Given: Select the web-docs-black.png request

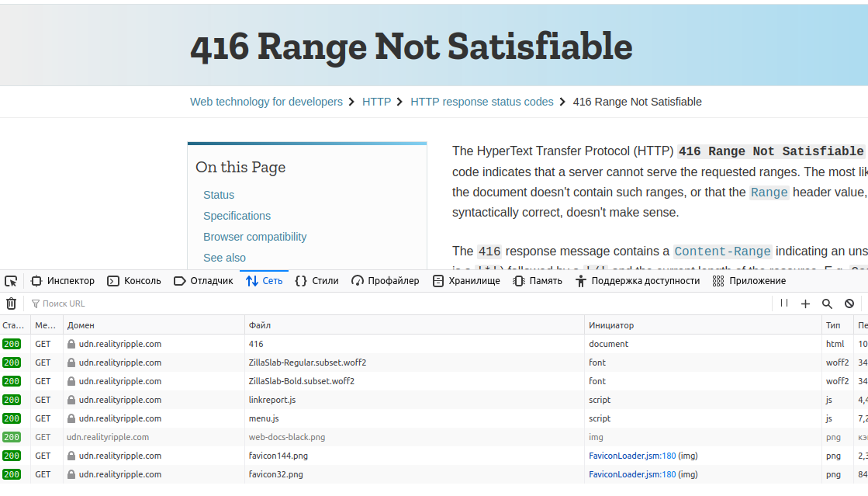Looking at the screenshot, I should coord(434,437).
